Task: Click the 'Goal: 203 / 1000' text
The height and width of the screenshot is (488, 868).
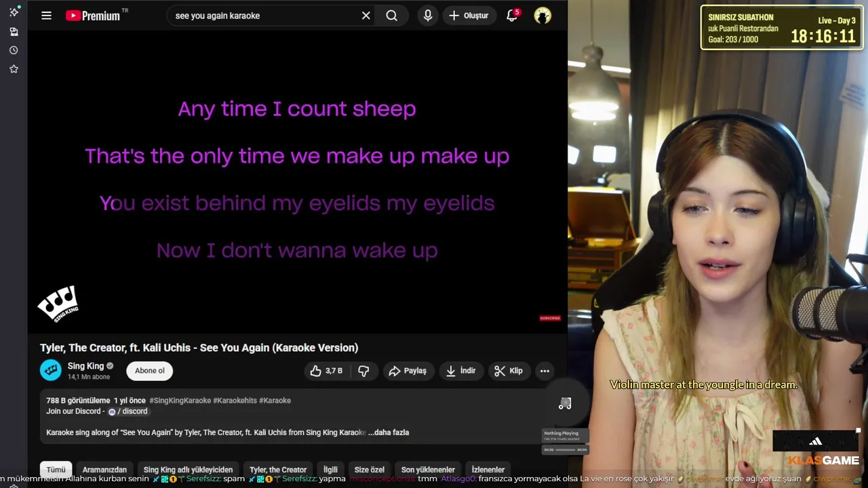Action: coord(733,40)
